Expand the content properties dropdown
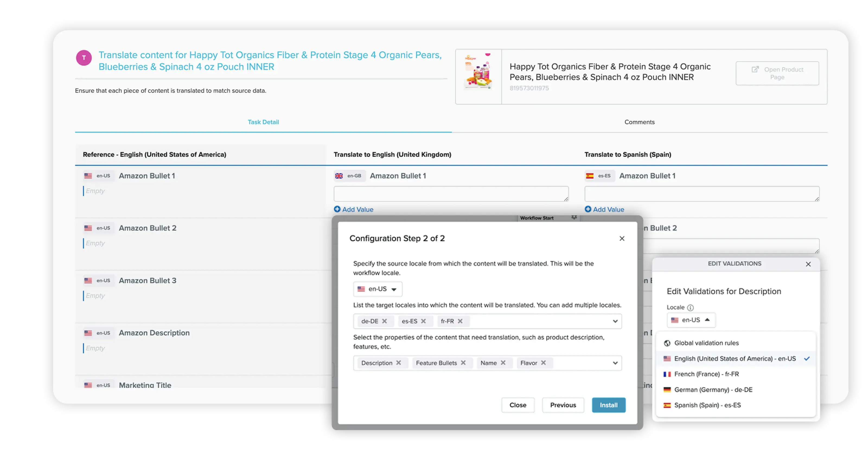 tap(615, 363)
